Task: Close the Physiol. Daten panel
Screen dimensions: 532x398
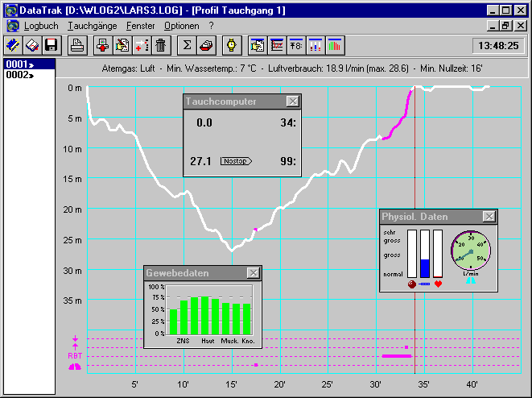Action: (489, 217)
